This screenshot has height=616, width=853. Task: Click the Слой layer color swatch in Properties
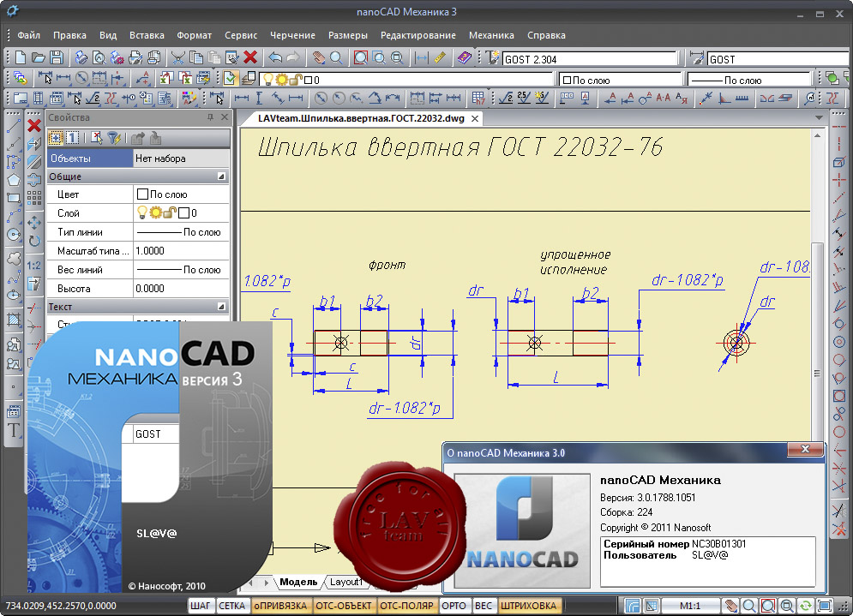(x=183, y=213)
